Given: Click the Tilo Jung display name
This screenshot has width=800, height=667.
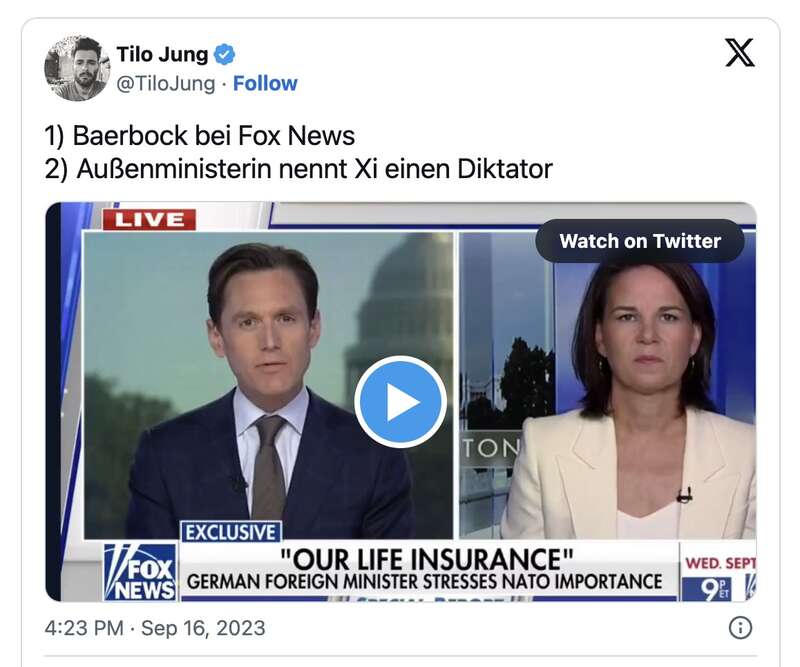Looking at the screenshot, I should tap(162, 54).
